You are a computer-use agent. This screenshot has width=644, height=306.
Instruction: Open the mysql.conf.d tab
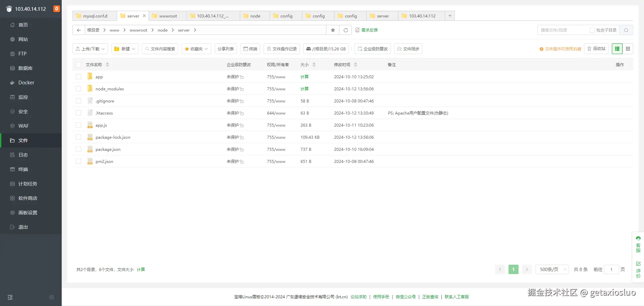(x=95, y=16)
